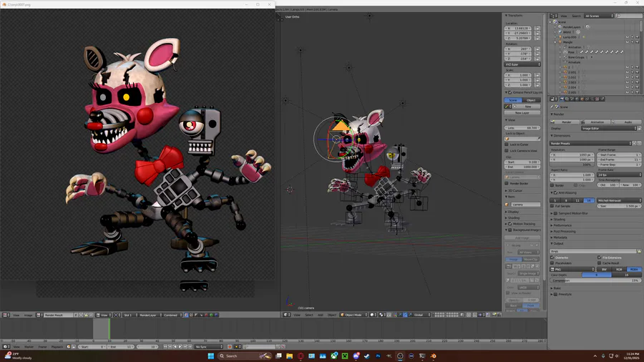644x362 pixels.
Task: Open the image editor Image menu
Action: point(28,315)
